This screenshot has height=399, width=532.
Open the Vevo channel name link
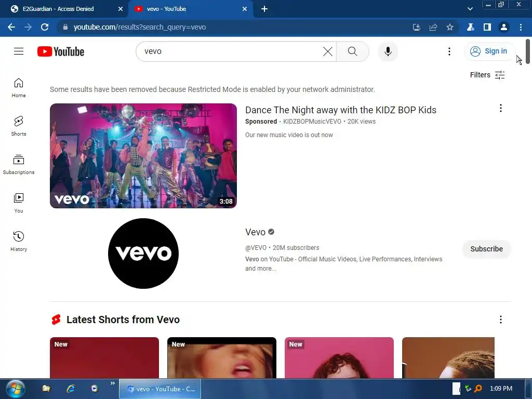[x=255, y=232]
